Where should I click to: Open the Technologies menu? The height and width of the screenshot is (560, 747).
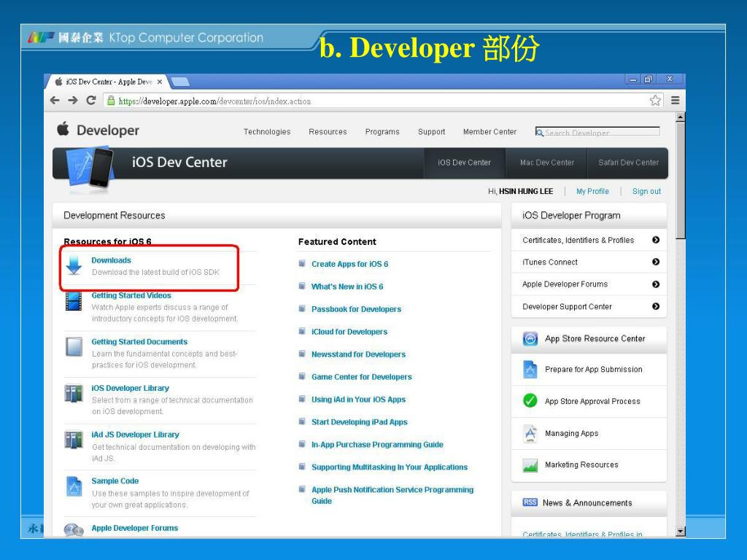tap(267, 132)
